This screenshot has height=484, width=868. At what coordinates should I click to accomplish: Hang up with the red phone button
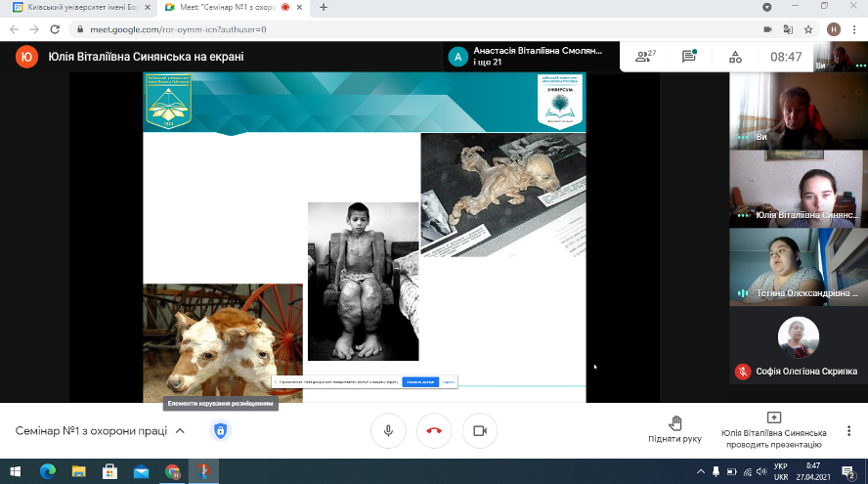point(434,430)
